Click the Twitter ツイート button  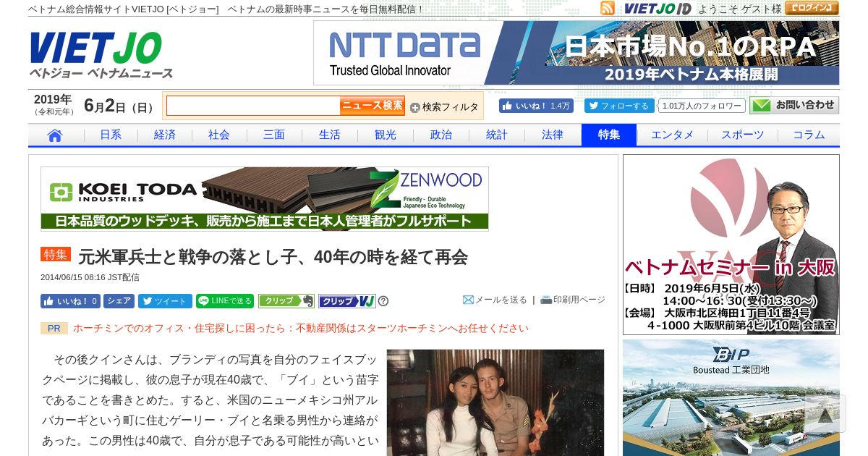pyautogui.click(x=165, y=301)
